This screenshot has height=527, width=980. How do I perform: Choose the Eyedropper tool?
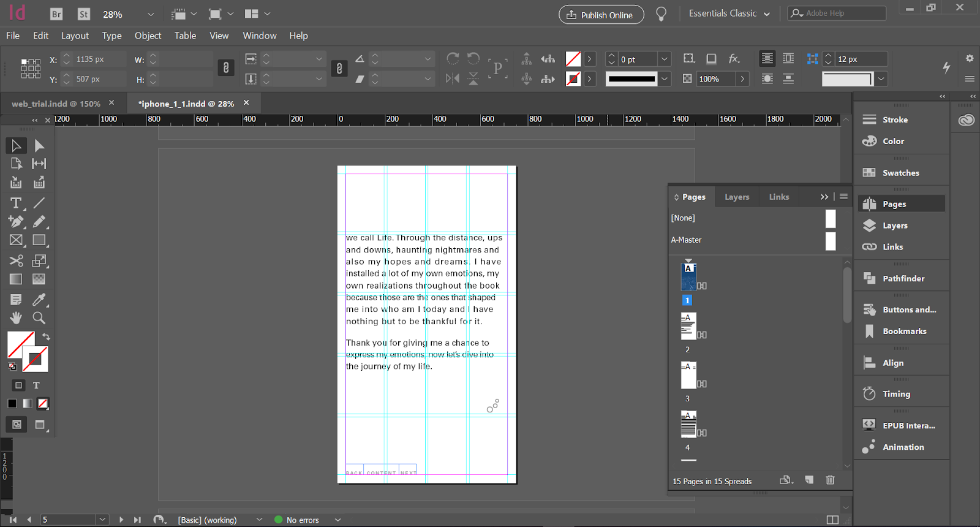39,299
